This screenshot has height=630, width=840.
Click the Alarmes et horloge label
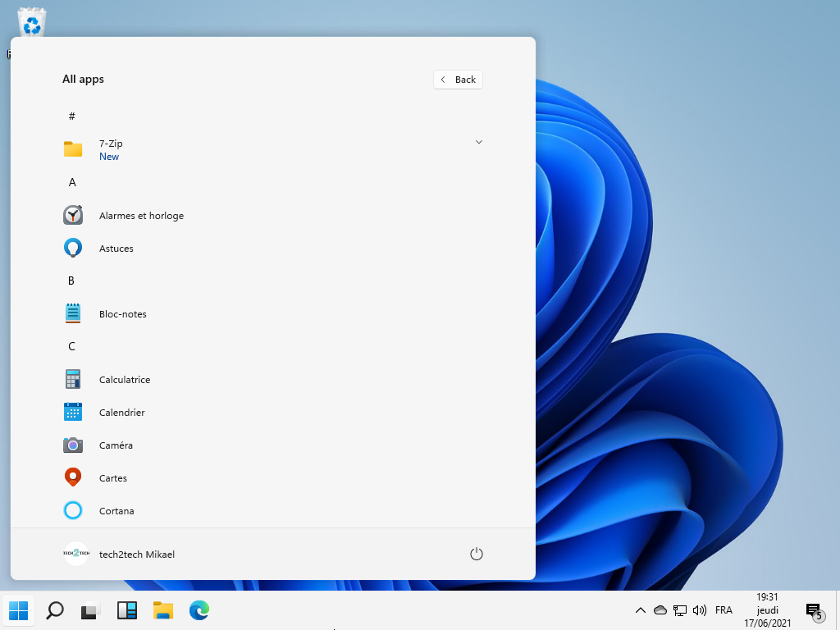pos(141,216)
